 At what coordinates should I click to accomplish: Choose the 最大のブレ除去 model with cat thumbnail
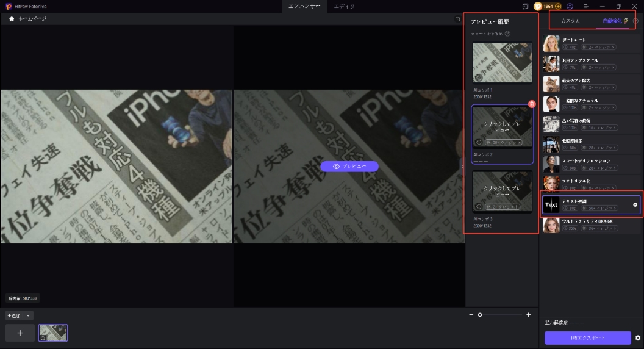pyautogui.click(x=591, y=84)
